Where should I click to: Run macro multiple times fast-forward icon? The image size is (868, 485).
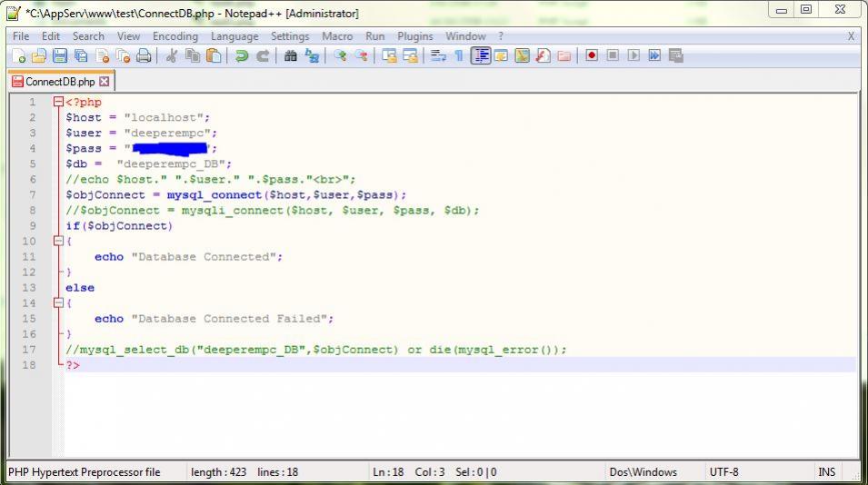pyautogui.click(x=655, y=55)
